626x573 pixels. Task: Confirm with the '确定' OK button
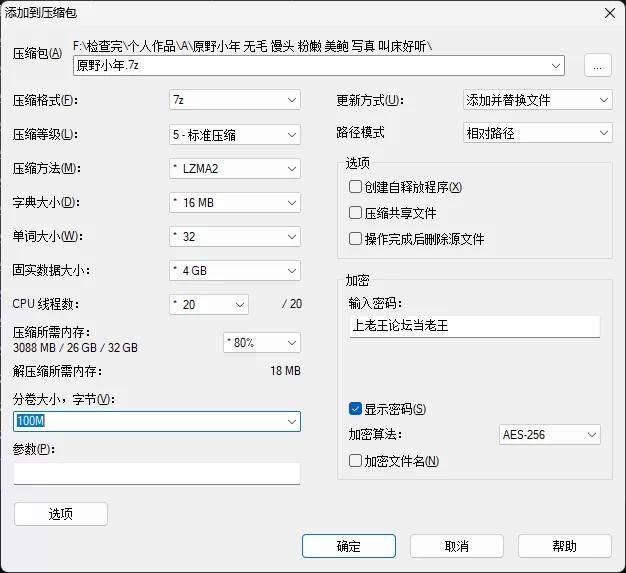click(349, 546)
